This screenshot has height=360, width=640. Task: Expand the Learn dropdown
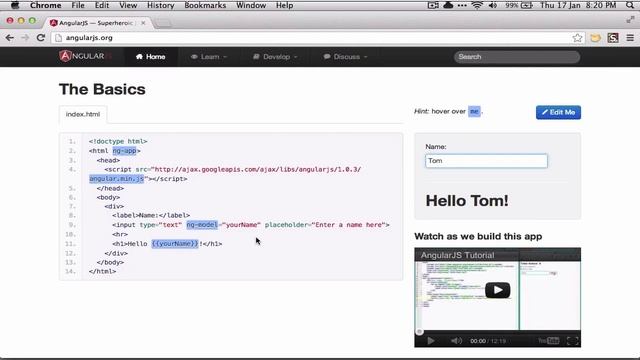209,57
